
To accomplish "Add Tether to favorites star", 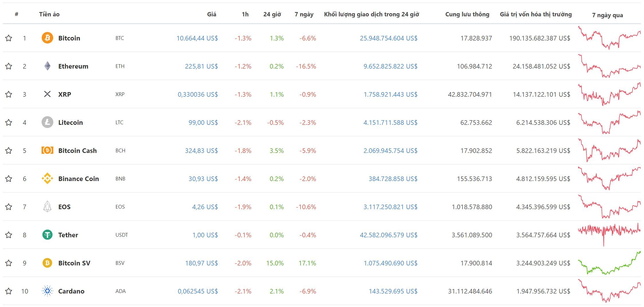I will click(9, 235).
